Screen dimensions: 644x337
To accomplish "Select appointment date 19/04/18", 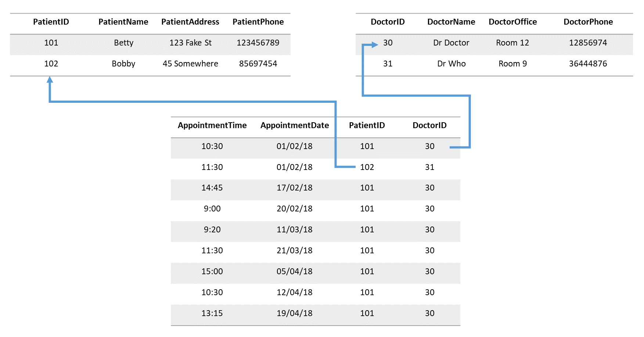I will (x=295, y=314).
